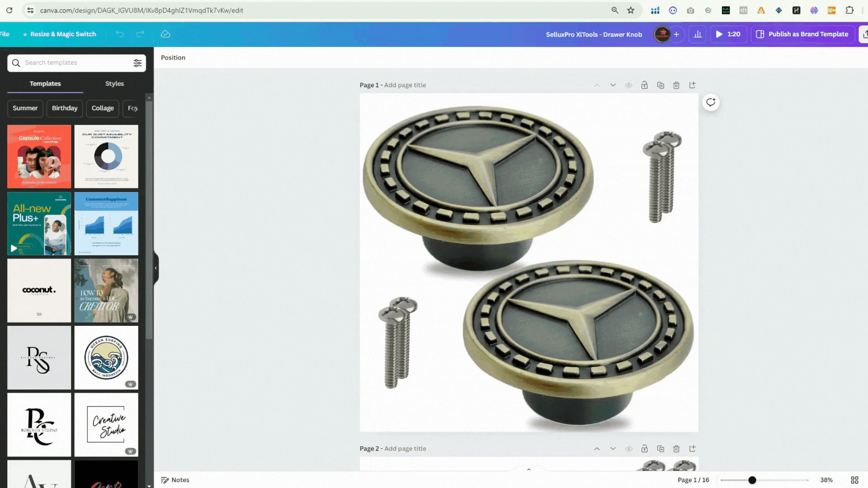
Task: Duplicate Page 2 icon
Action: [x=660, y=449]
